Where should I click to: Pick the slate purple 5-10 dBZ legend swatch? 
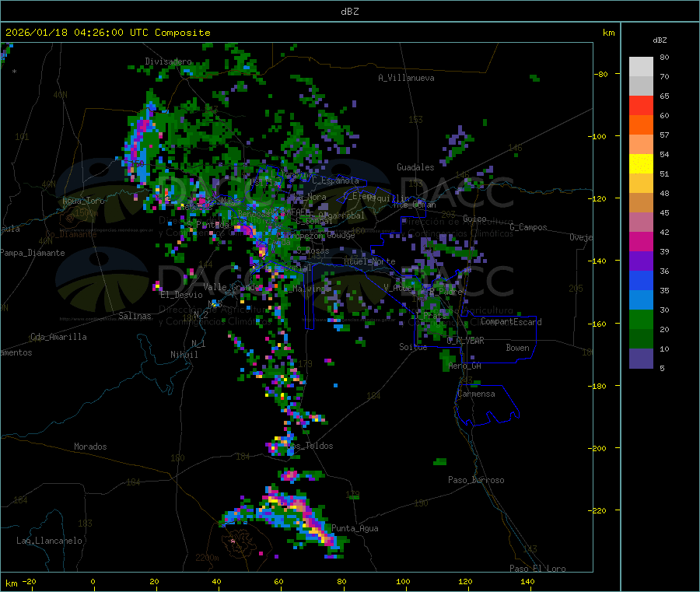(641, 359)
